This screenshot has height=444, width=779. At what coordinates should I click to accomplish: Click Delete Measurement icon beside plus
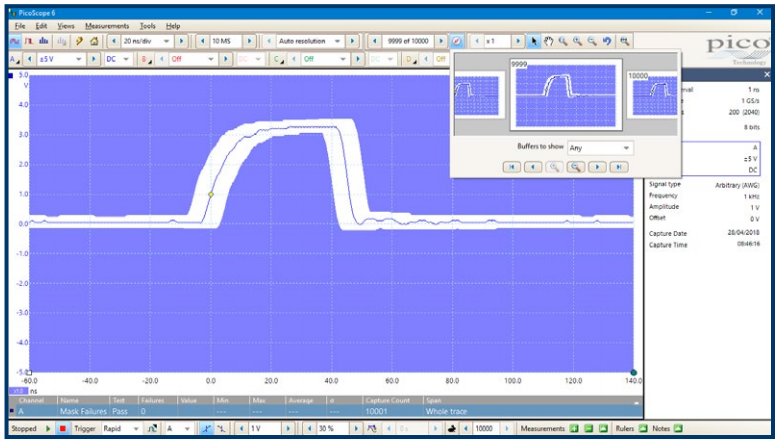point(588,428)
